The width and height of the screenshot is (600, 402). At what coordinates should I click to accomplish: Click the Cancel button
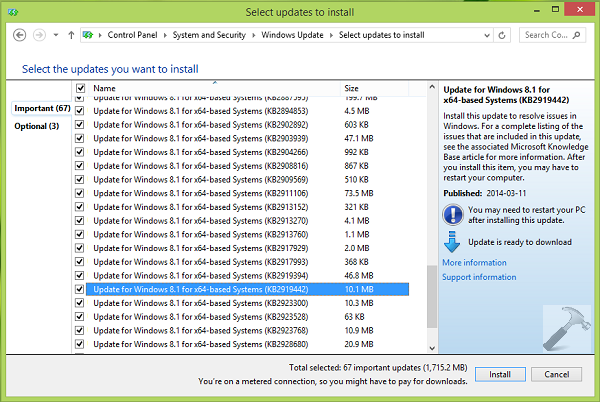coord(557,374)
